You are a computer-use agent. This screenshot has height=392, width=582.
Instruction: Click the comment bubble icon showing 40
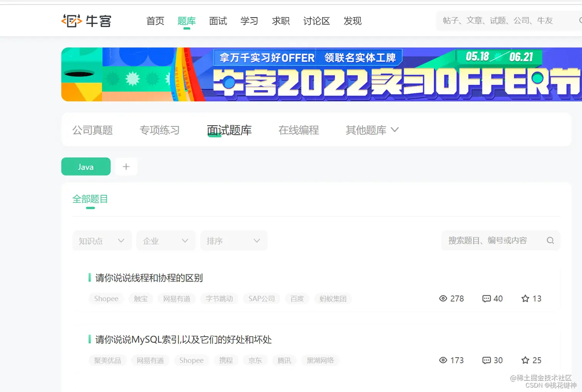click(487, 298)
